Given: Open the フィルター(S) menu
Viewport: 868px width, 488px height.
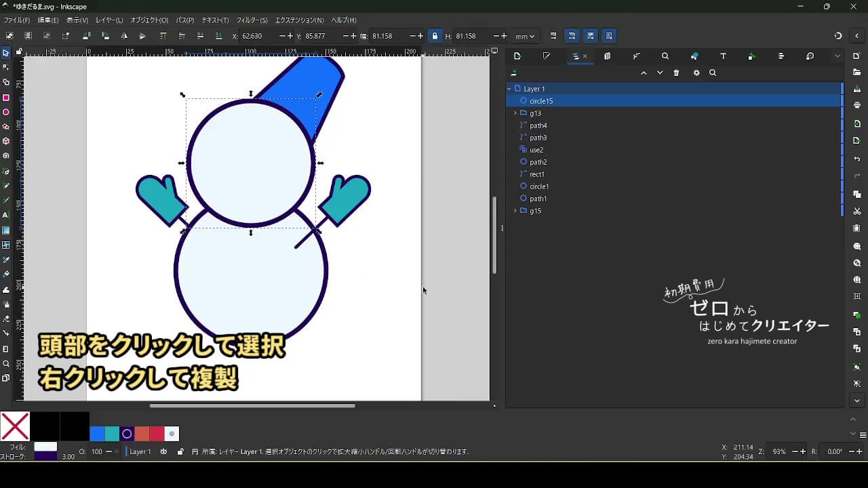Looking at the screenshot, I should [252, 20].
